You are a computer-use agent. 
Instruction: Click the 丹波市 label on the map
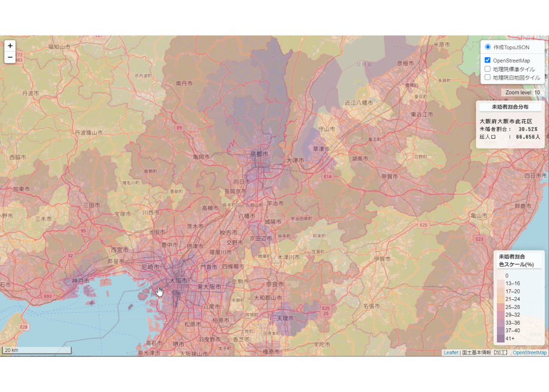tap(30, 93)
